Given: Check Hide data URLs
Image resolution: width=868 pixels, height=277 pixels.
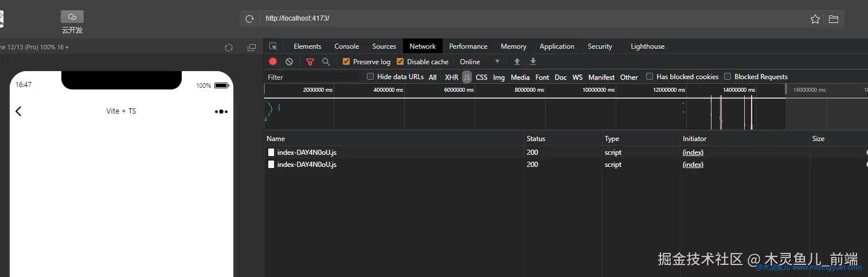Looking at the screenshot, I should [370, 76].
